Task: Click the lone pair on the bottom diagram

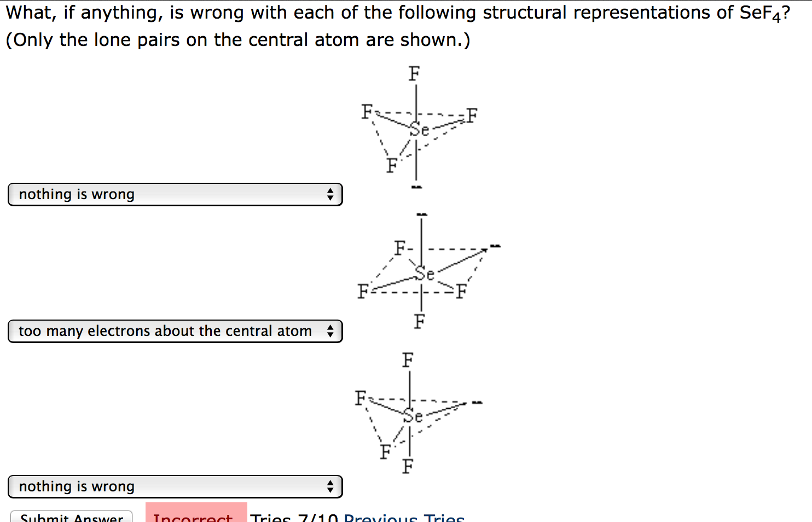Action: [477, 402]
